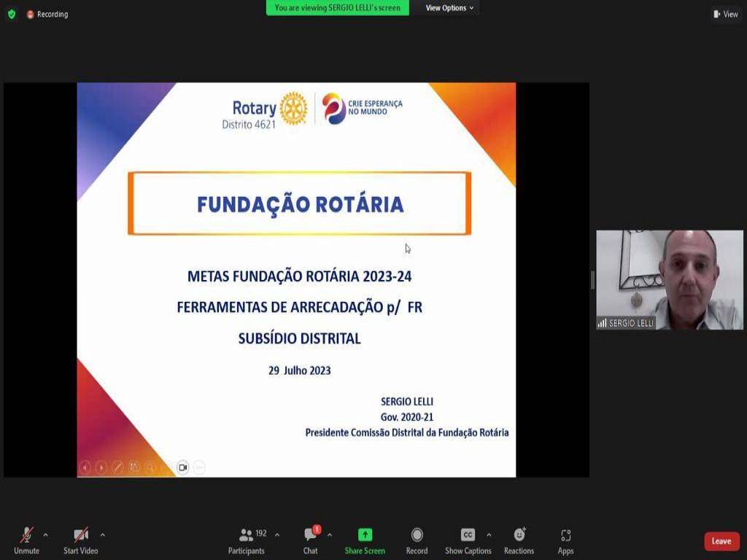The image size is (747, 560).
Task: Click the green encryption shield icon
Action: click(12, 14)
